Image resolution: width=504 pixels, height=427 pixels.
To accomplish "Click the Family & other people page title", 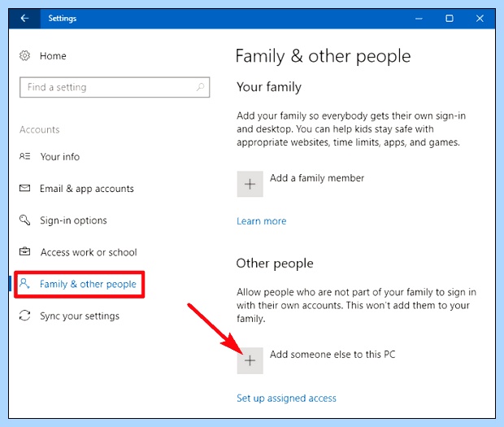I will (x=323, y=56).
